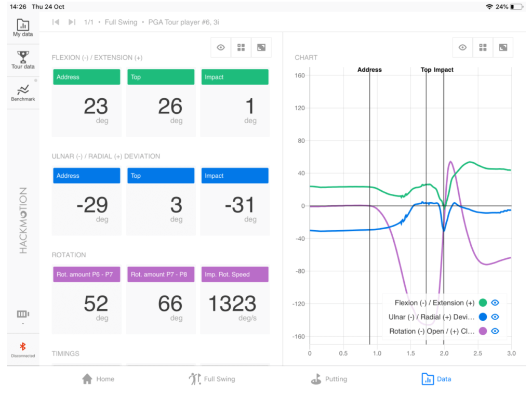Toggle Rotation Open/Closed line visibility
The width and height of the screenshot is (532, 394).
click(495, 331)
